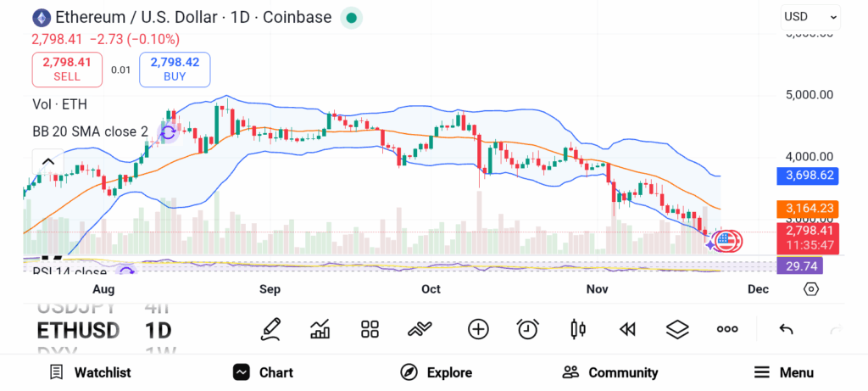This screenshot has height=391, width=868.
Task: Collapse the indicator legend with the chevron
Action: tap(47, 162)
